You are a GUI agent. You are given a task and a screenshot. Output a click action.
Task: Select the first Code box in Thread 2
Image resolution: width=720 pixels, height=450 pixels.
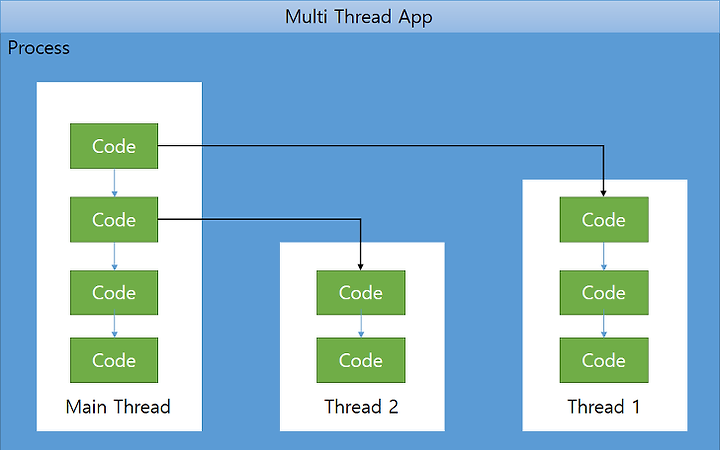[361, 292]
